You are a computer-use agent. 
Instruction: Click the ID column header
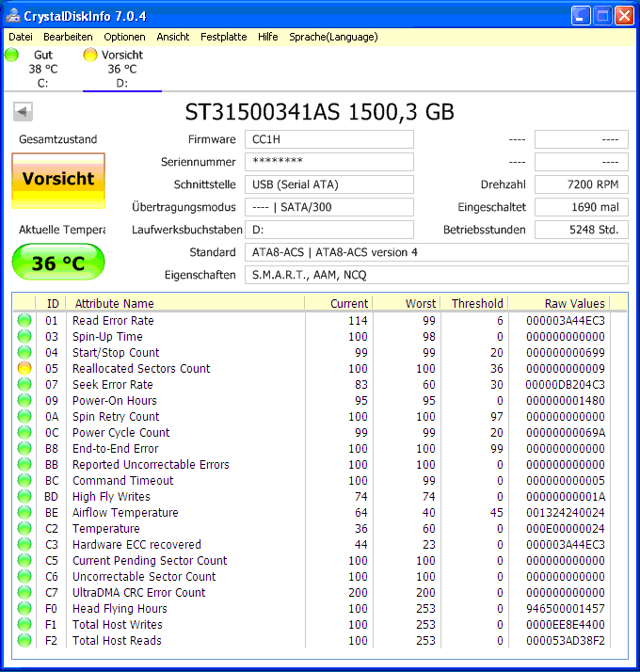point(52,303)
